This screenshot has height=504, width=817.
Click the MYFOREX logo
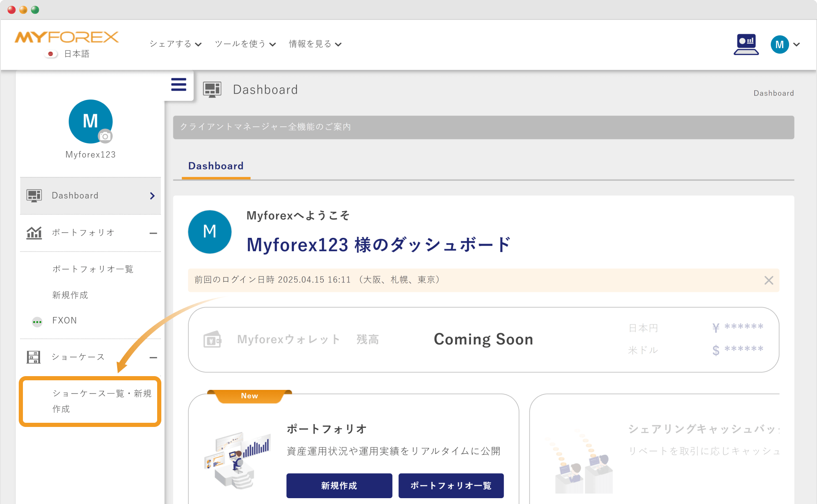click(66, 37)
